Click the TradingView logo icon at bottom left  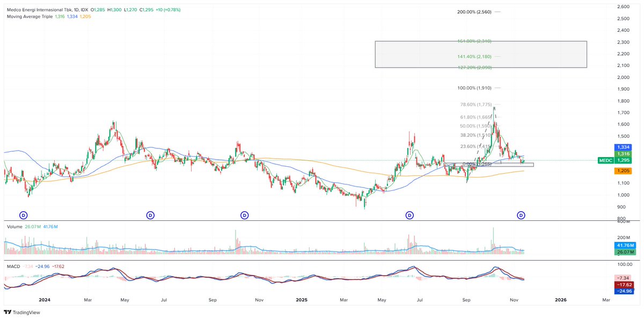[8, 311]
